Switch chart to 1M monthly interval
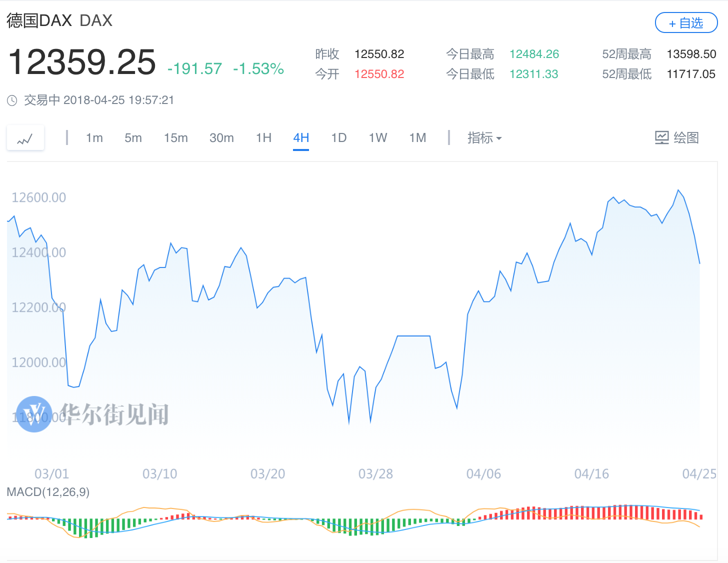This screenshot has width=728, height=563. 417,138
